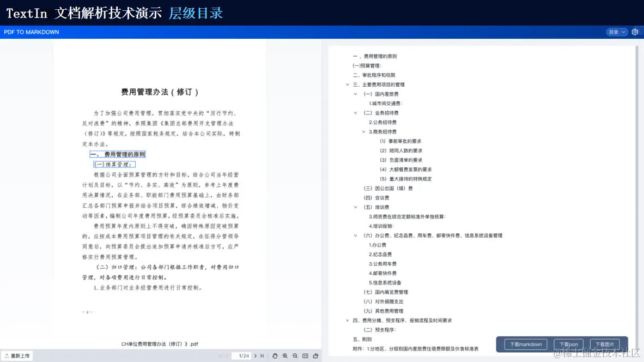Select (5) 重大接待的特殊规定 entry
This screenshot has height=362, width=644.
click(405, 179)
